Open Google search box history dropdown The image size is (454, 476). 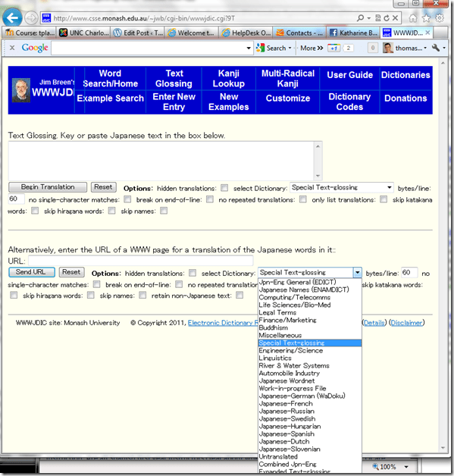[x=249, y=48]
